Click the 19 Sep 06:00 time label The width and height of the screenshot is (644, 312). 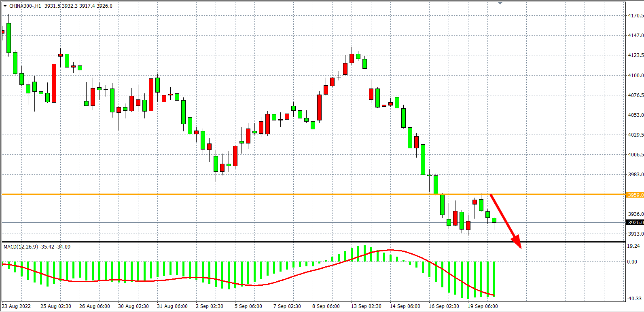point(483,306)
